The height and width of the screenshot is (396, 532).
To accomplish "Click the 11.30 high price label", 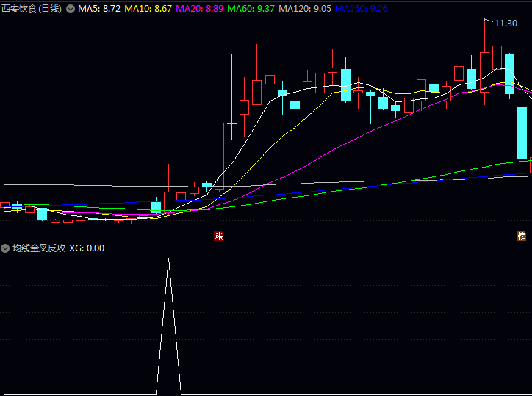I will [x=506, y=24].
